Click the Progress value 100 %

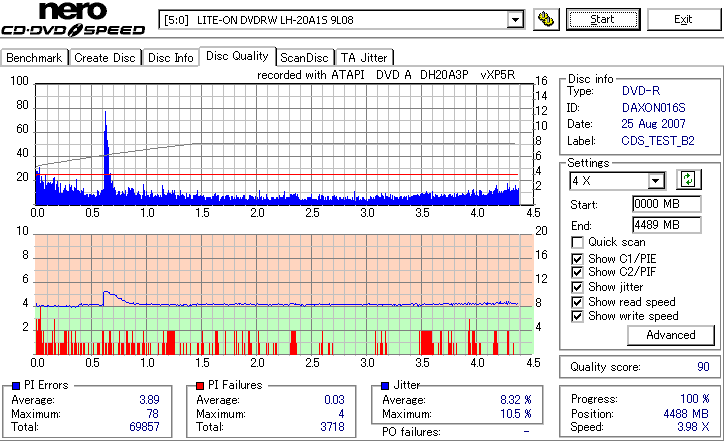695,399
